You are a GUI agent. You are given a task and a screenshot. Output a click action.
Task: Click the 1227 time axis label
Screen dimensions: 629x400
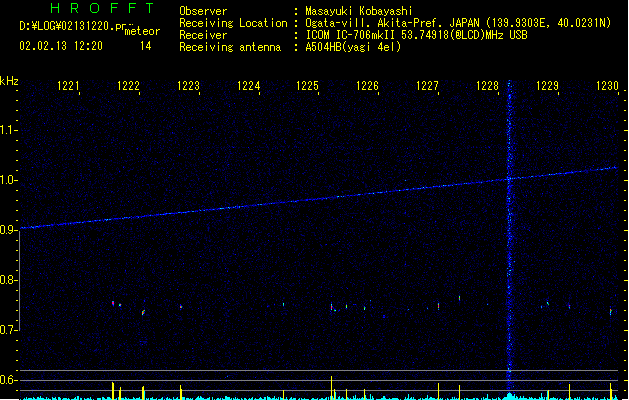[427, 86]
